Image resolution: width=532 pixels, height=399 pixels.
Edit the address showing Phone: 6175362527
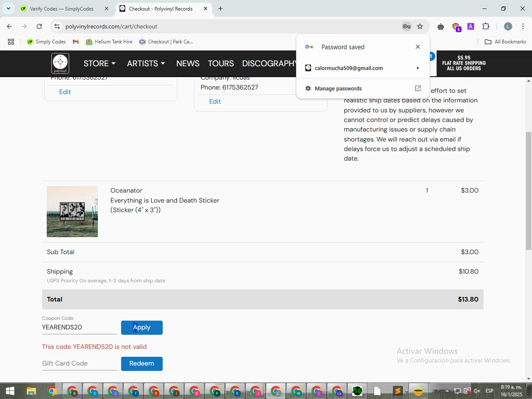[215, 101]
